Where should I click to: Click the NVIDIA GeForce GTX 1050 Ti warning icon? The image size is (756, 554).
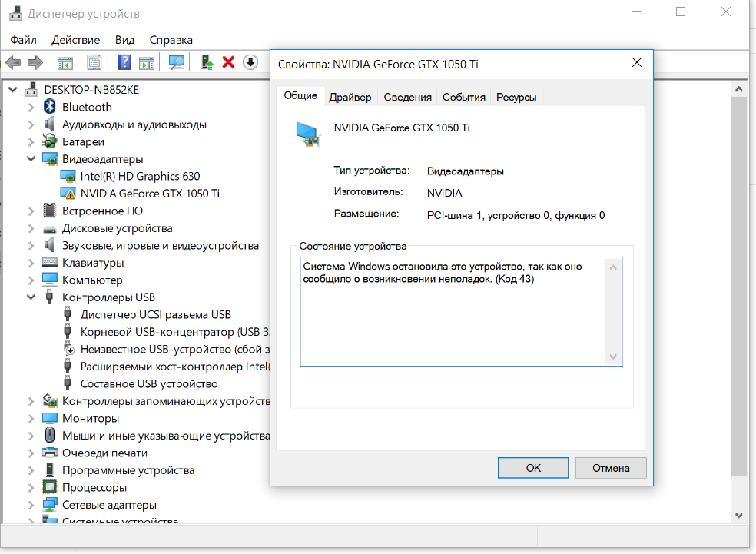click(68, 194)
